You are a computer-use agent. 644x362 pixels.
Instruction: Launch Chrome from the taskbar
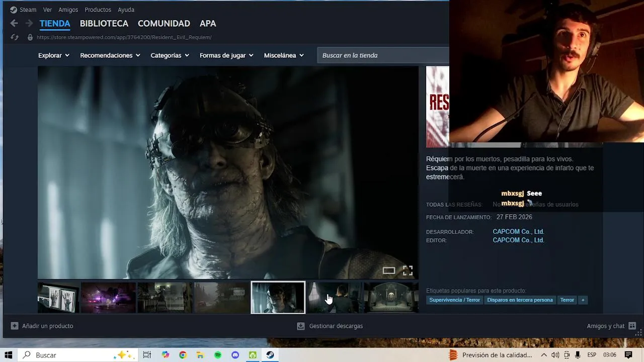[x=183, y=355]
